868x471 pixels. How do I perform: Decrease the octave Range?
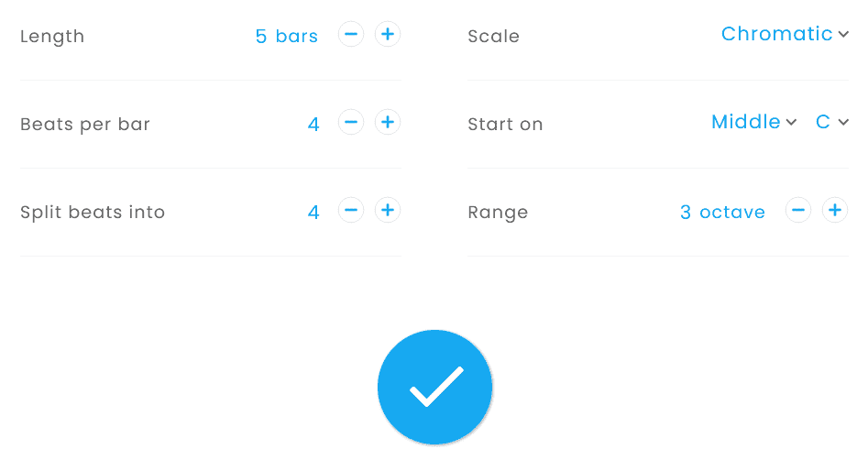tap(798, 211)
